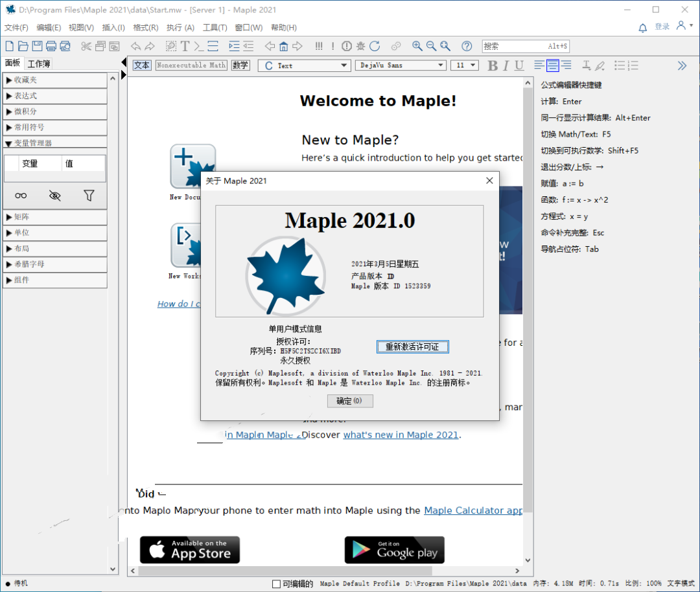Viewport: 700px width, 592px height.
Task: Expand the 希腊字母 palette
Action: pos(55,264)
